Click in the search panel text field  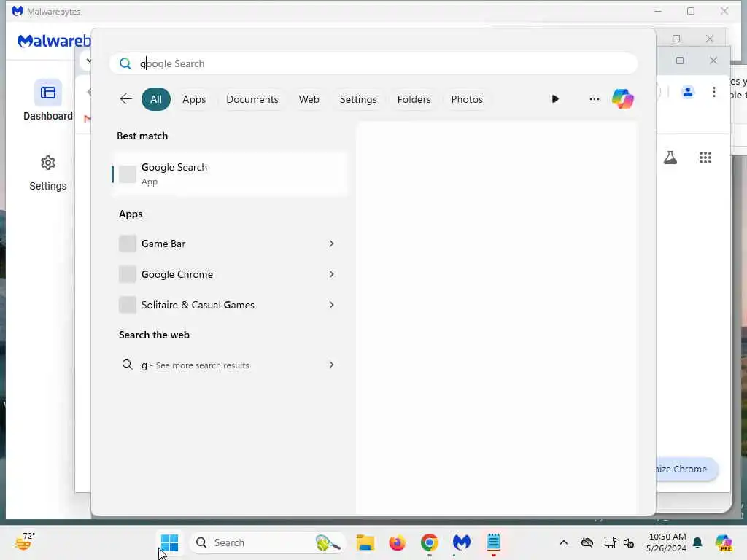click(x=373, y=63)
